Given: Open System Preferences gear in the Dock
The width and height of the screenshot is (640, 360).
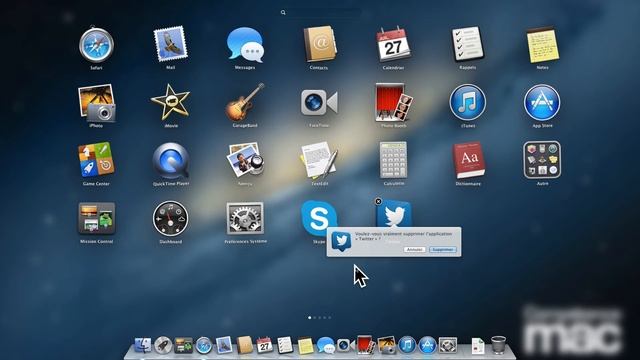Looking at the screenshot, I should click(x=448, y=345).
